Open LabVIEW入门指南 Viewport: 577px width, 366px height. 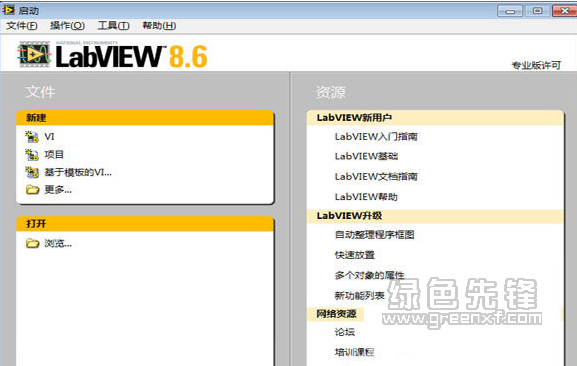coord(376,137)
